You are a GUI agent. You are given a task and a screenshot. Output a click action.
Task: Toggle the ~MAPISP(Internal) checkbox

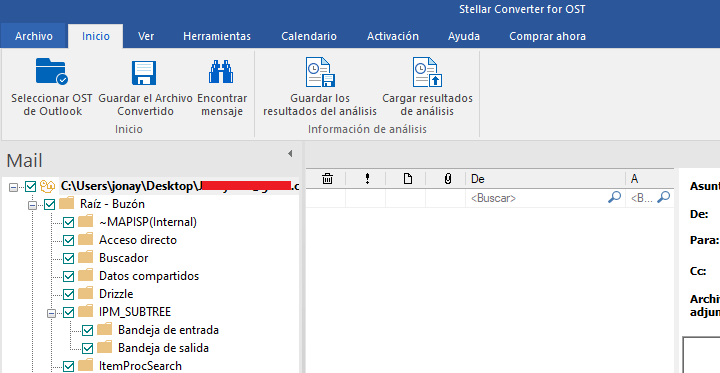point(68,222)
